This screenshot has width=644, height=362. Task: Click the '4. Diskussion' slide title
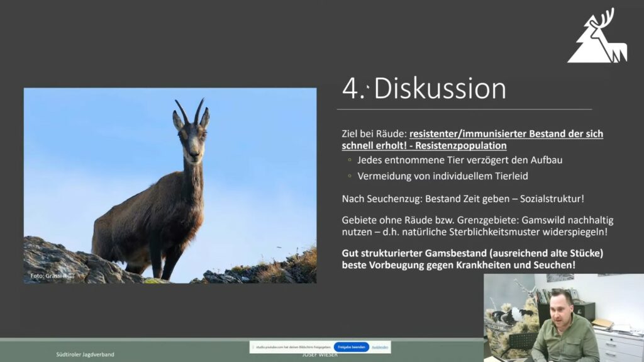point(424,89)
